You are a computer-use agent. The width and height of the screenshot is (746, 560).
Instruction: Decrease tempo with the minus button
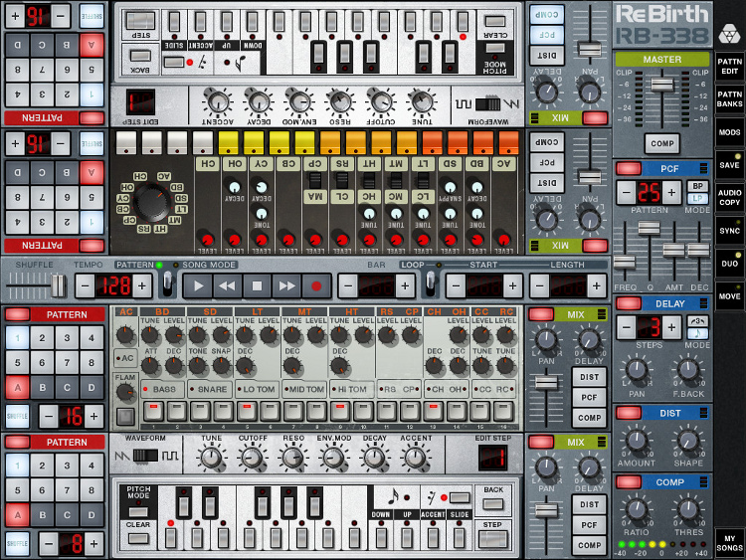point(85,285)
